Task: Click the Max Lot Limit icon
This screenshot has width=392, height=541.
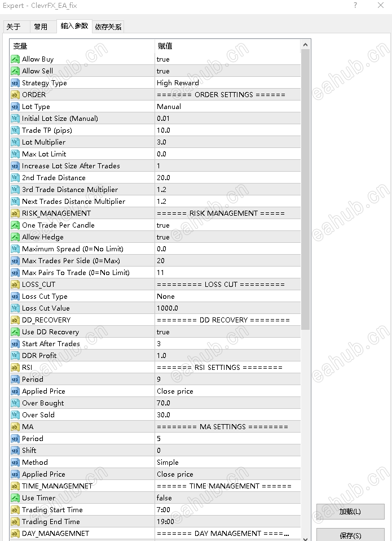Action: (15, 154)
